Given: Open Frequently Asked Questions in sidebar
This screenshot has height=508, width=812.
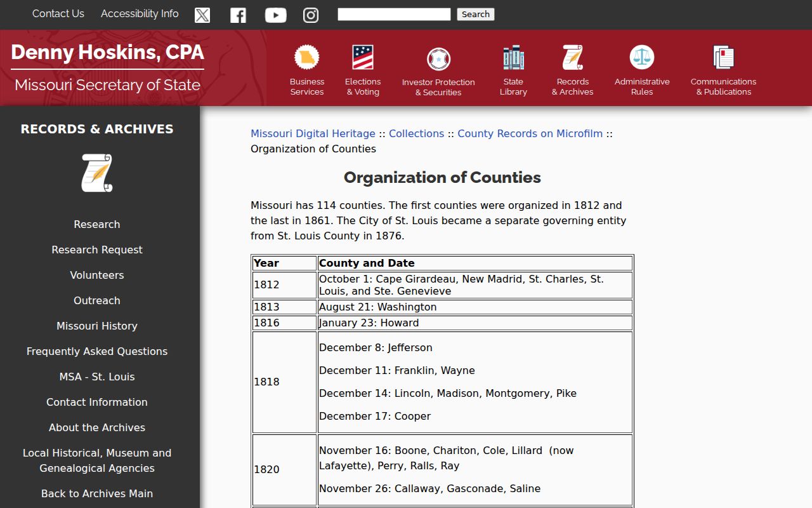Looking at the screenshot, I should point(97,351).
